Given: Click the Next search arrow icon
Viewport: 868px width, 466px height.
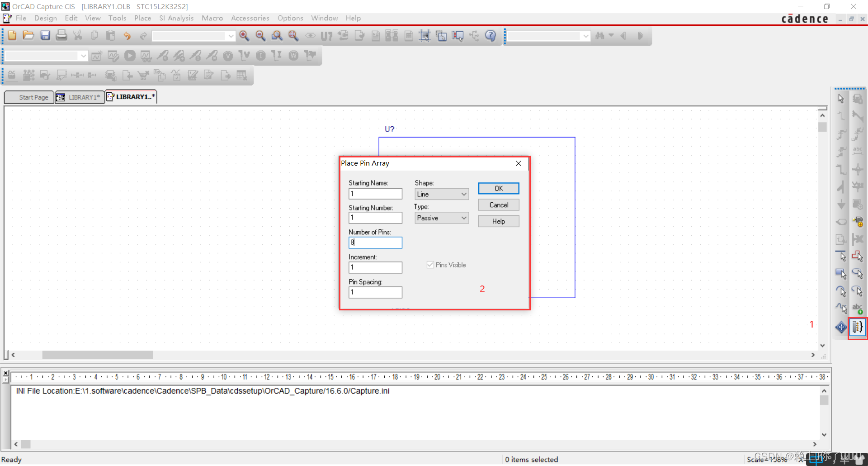Looking at the screenshot, I should click(x=640, y=36).
